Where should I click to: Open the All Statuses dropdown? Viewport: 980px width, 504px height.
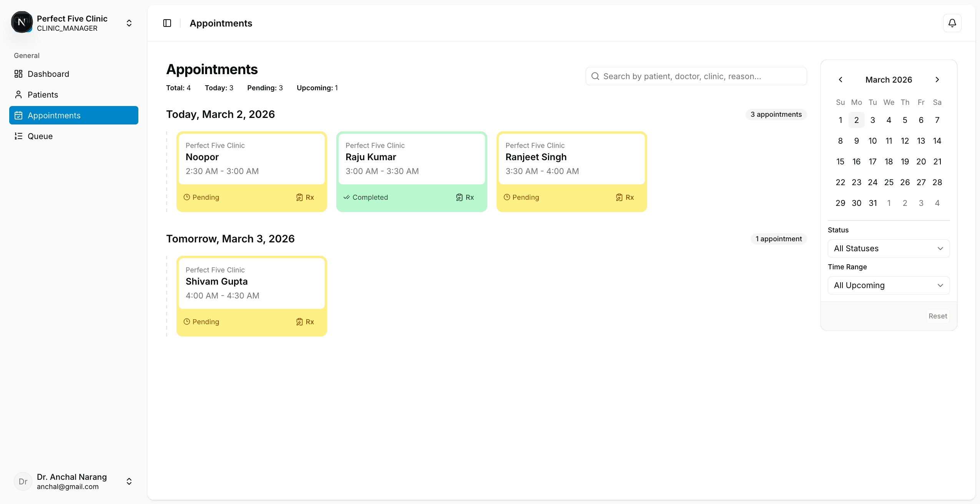(x=888, y=248)
